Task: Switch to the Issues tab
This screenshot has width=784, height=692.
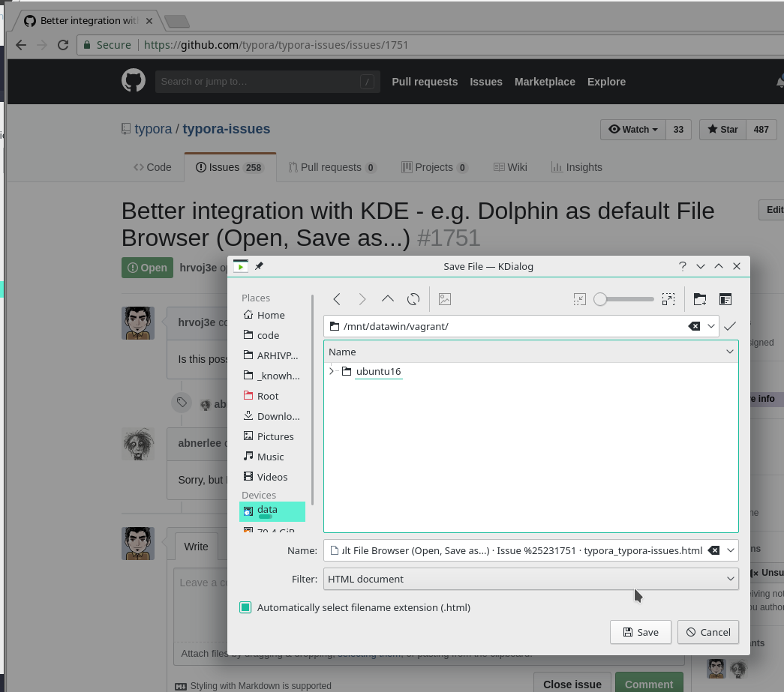Action: click(230, 166)
